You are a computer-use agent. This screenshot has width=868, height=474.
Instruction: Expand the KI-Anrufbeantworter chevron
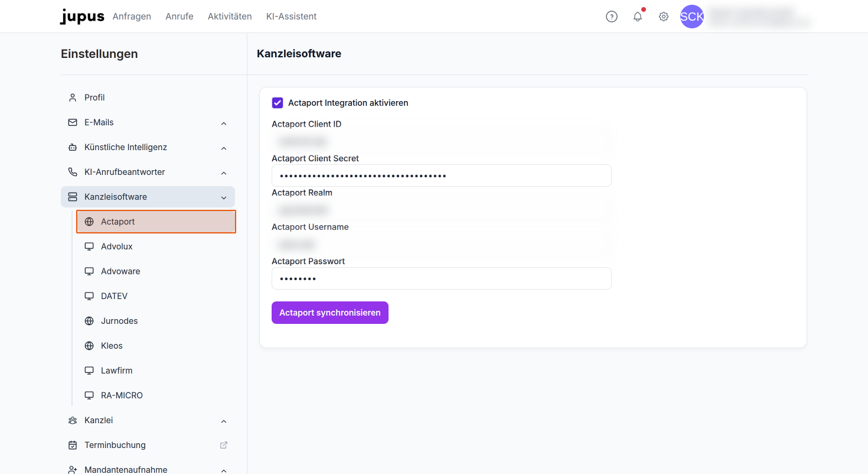[224, 173]
